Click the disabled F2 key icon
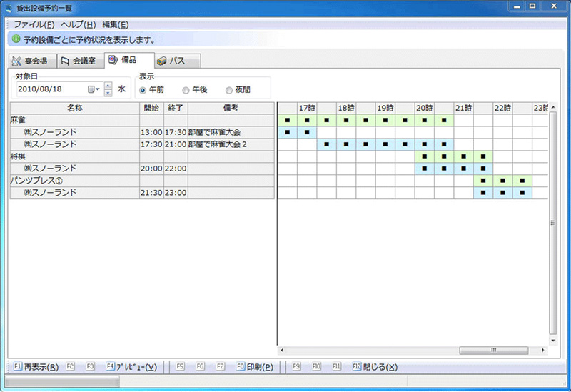Image resolution: width=571 pixels, height=392 pixels. click(x=70, y=366)
